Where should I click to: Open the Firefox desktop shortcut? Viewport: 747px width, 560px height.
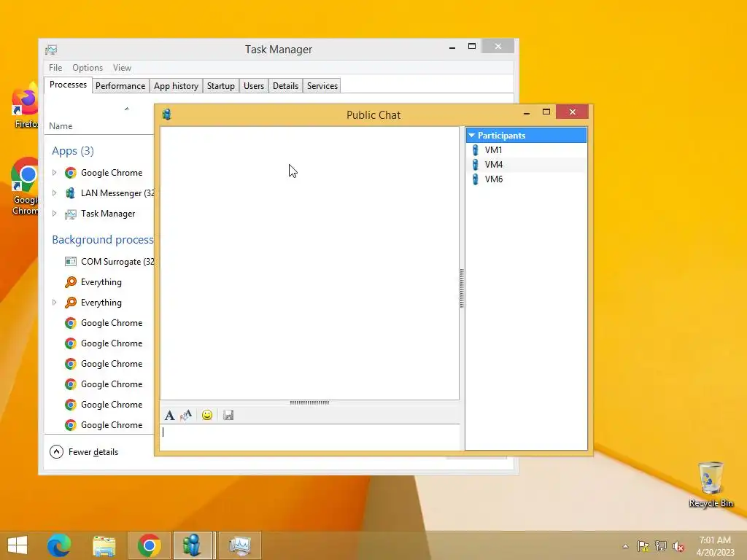pos(25,106)
